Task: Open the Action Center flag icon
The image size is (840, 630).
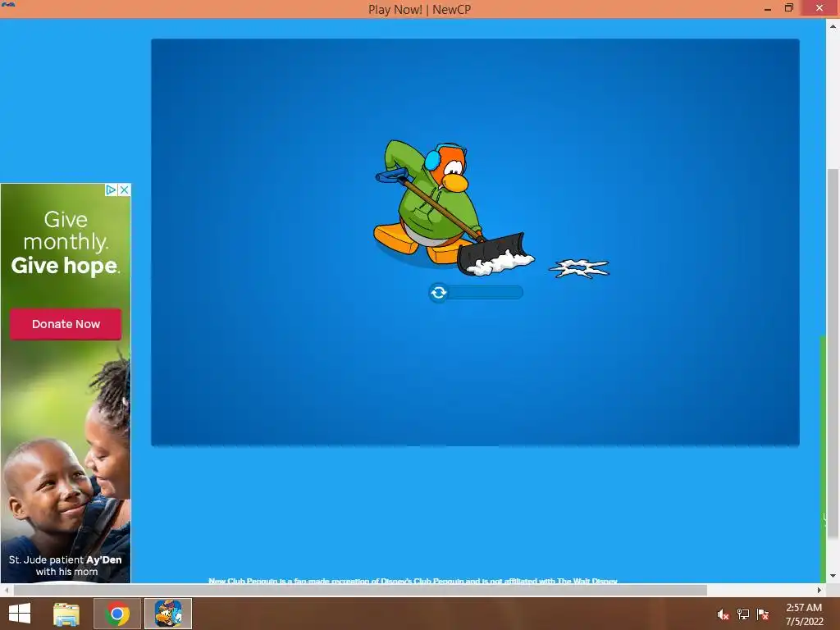Action: click(x=763, y=614)
